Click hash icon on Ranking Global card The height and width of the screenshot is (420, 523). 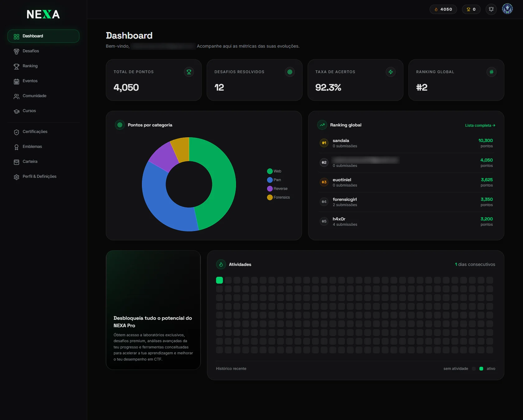[492, 72]
